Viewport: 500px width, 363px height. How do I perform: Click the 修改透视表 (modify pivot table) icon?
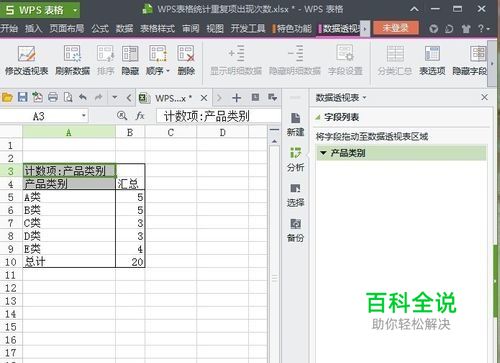click(27, 54)
